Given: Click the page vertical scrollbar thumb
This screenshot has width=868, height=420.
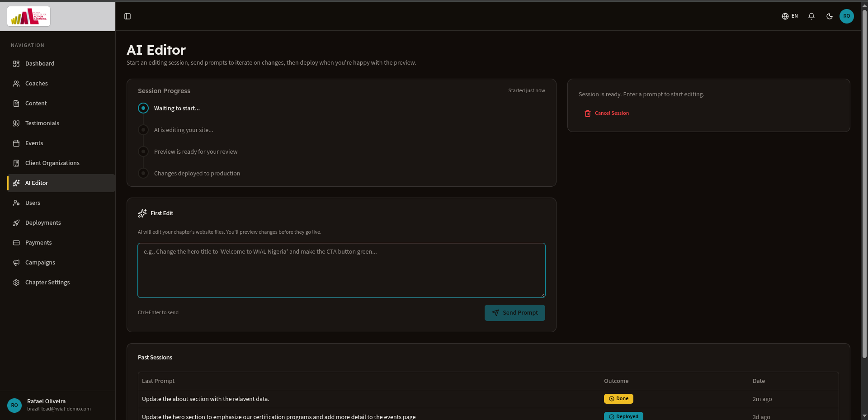Looking at the screenshot, I should pos(864,184).
